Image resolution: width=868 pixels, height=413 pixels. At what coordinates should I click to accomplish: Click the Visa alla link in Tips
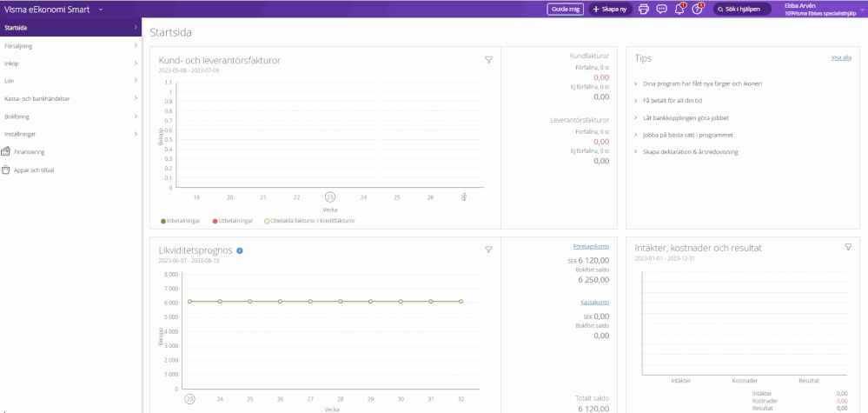[x=841, y=57]
